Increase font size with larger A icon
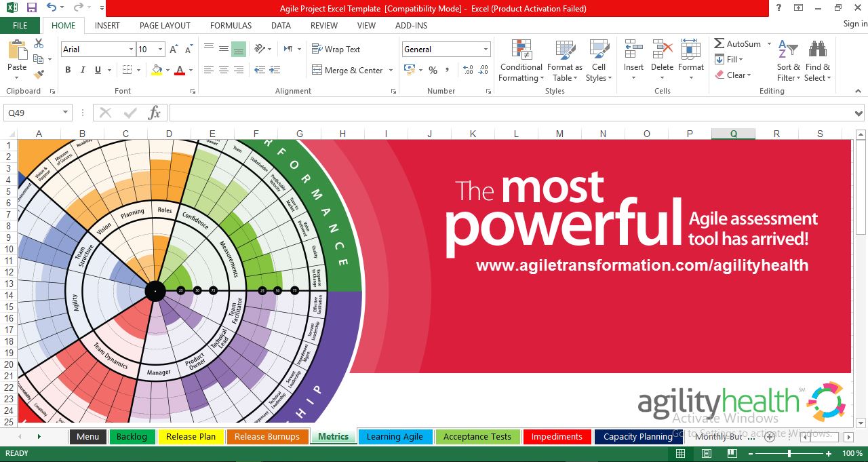This screenshot has width=868, height=462. click(174, 50)
